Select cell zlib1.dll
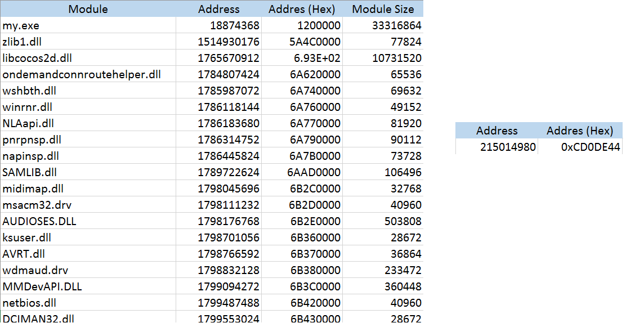Viewport: 644px width, 323px height. (88, 42)
